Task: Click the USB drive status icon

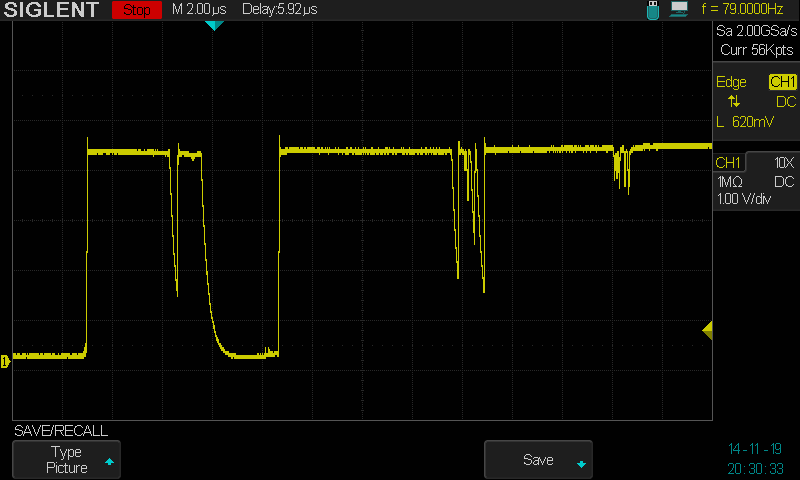Action: point(654,10)
